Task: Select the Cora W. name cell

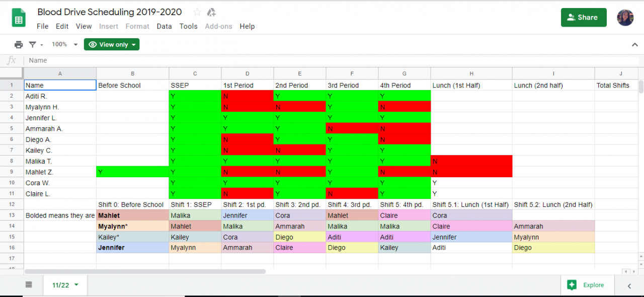Action: [60, 183]
